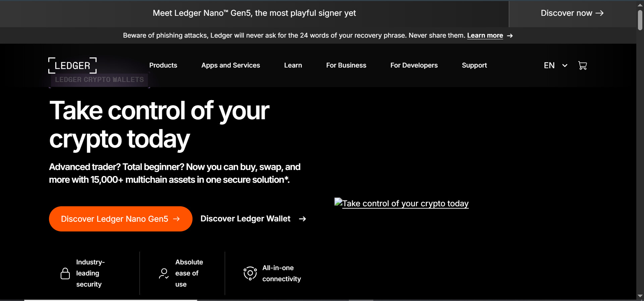Click the scrollbar down arrow

click(640, 296)
